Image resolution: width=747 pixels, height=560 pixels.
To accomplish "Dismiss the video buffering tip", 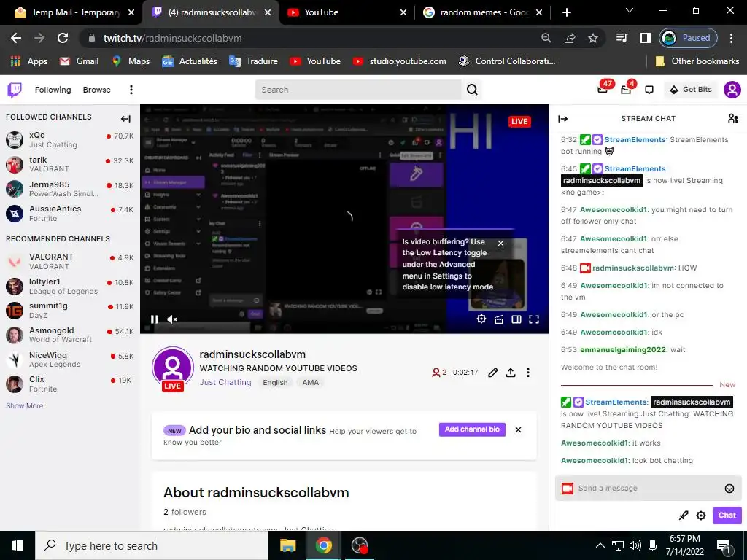I will click(x=500, y=243).
